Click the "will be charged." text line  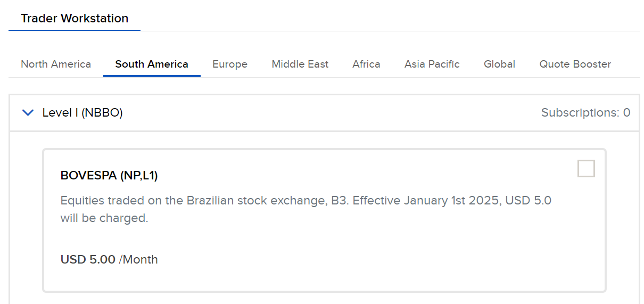104,218
